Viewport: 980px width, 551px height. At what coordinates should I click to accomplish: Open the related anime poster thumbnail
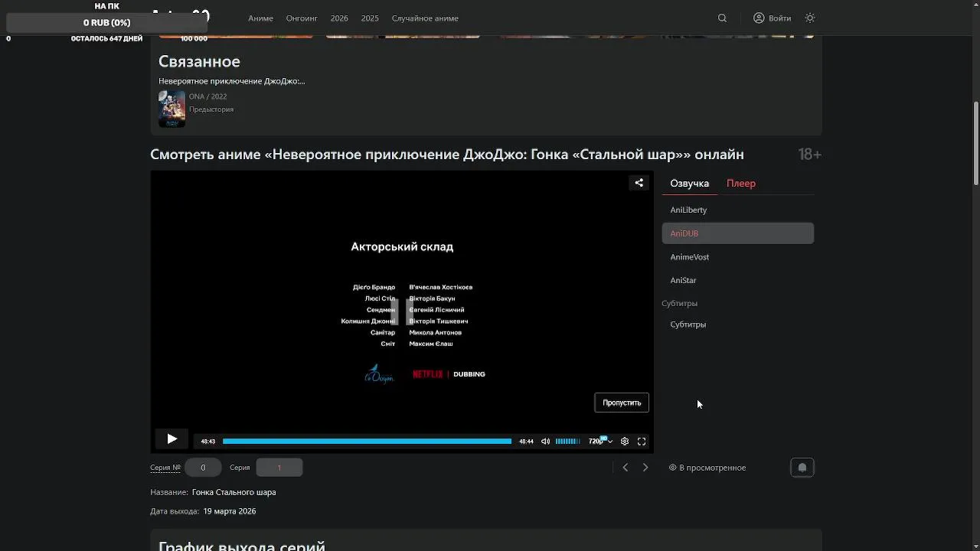click(171, 109)
